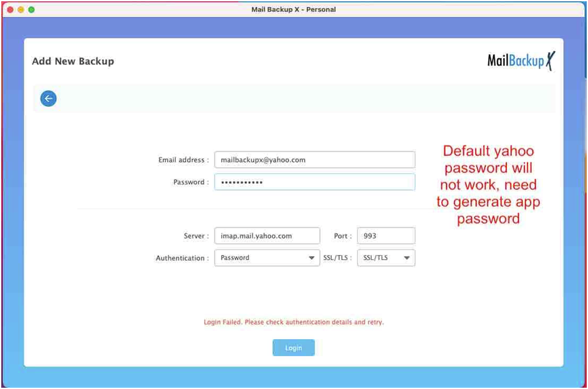588x389 pixels.
Task: Click the 'Password :' field label
Action: (x=191, y=182)
